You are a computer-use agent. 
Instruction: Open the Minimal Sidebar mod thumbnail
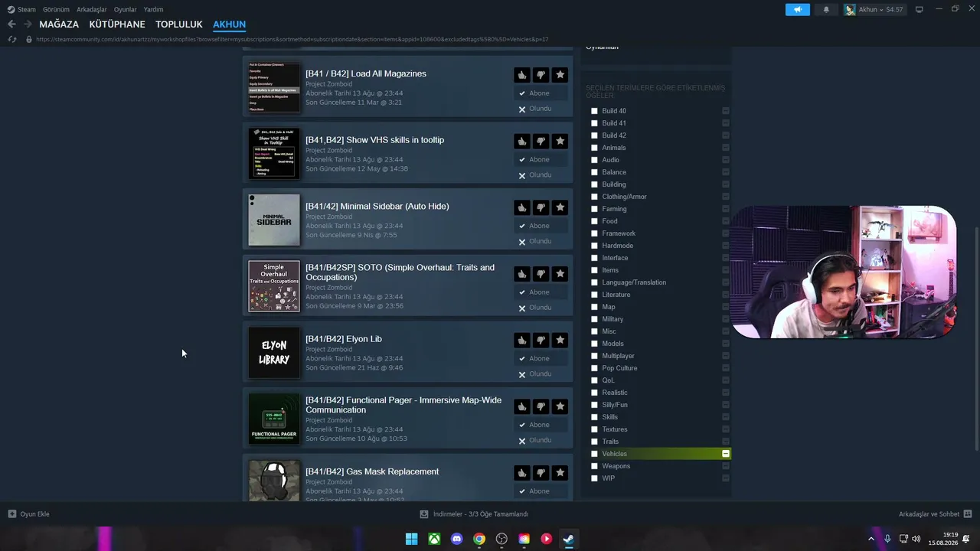(x=274, y=220)
